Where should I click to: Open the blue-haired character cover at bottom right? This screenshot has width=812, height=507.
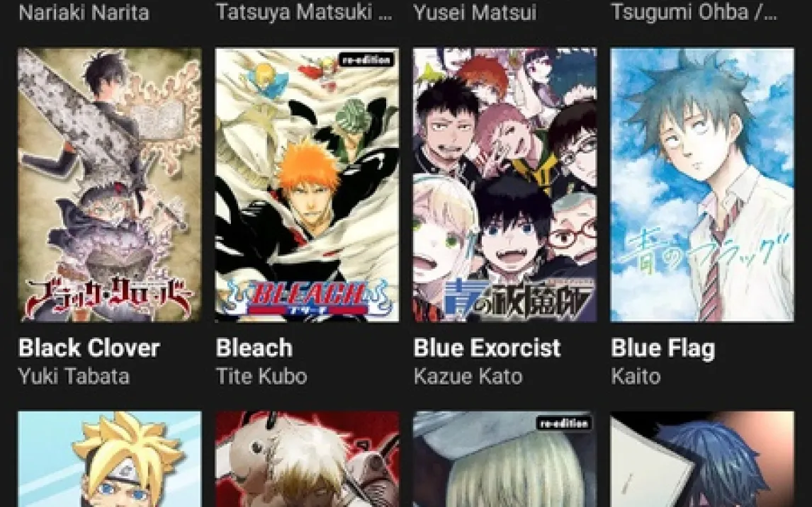[702, 460]
